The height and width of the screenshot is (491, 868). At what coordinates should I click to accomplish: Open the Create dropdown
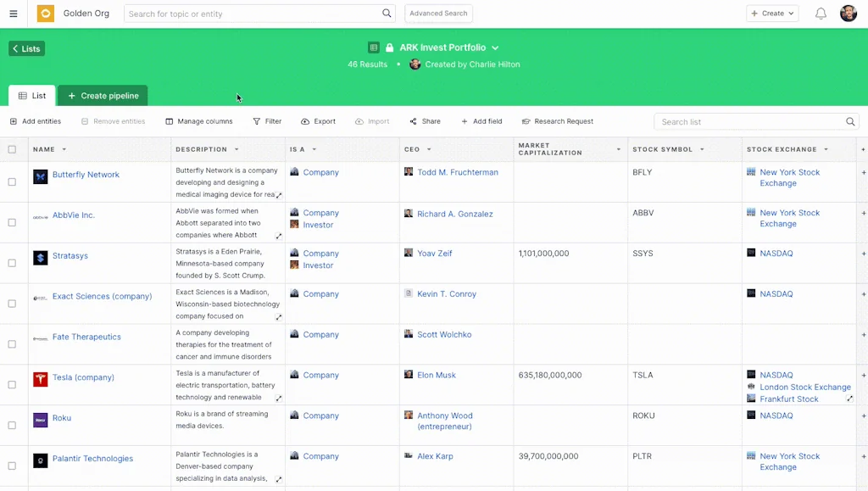[771, 14]
